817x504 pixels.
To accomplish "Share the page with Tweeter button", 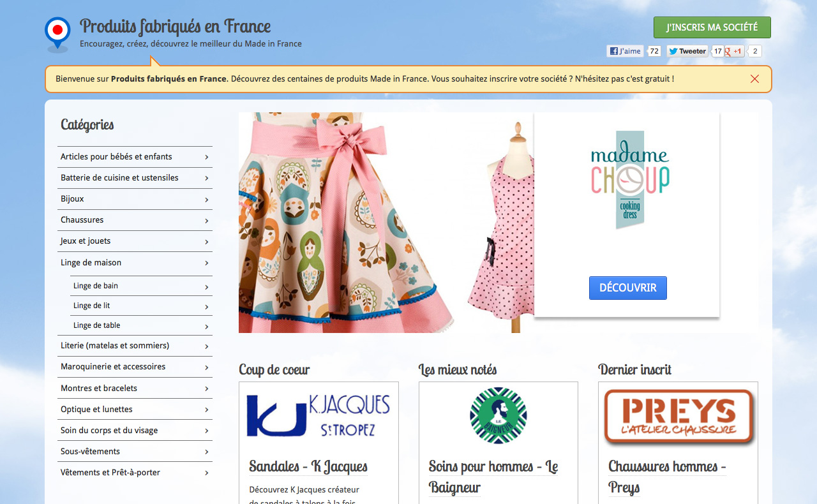I will click(687, 51).
